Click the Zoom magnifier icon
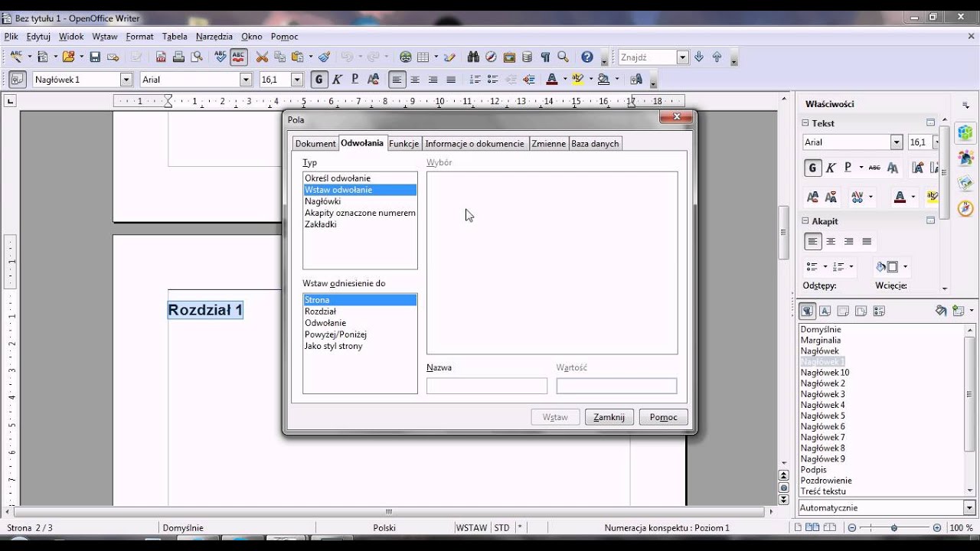 (563, 57)
